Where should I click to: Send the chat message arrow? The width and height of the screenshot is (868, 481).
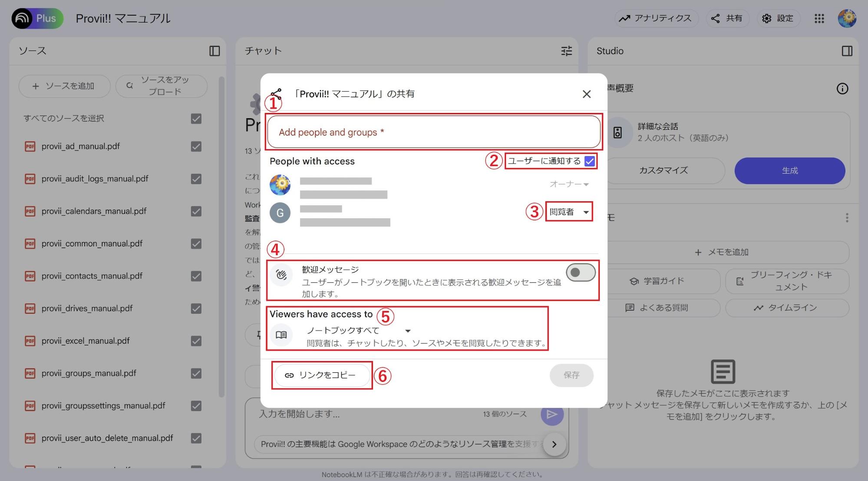point(552,414)
